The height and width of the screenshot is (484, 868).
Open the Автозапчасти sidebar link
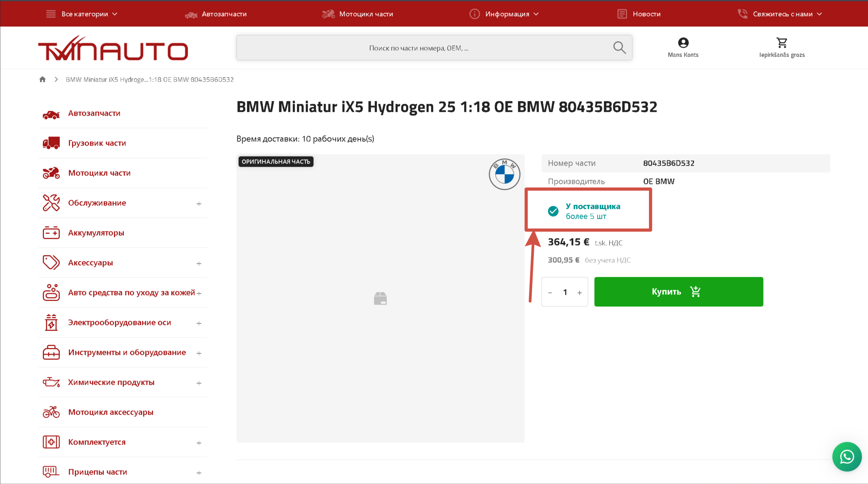94,113
